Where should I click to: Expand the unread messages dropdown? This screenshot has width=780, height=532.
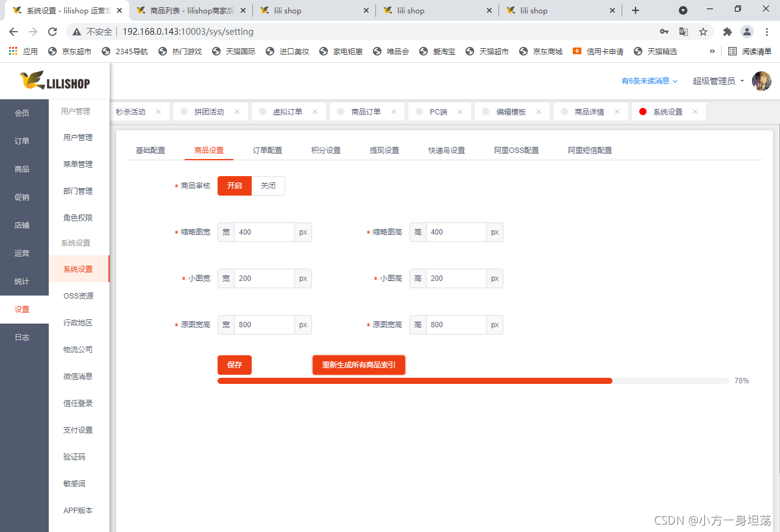coord(650,81)
